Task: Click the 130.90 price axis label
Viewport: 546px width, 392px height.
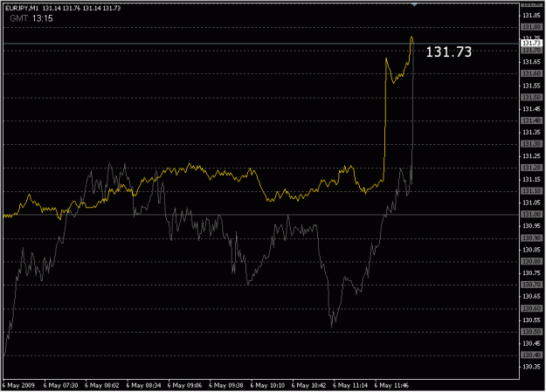Action: click(x=532, y=238)
